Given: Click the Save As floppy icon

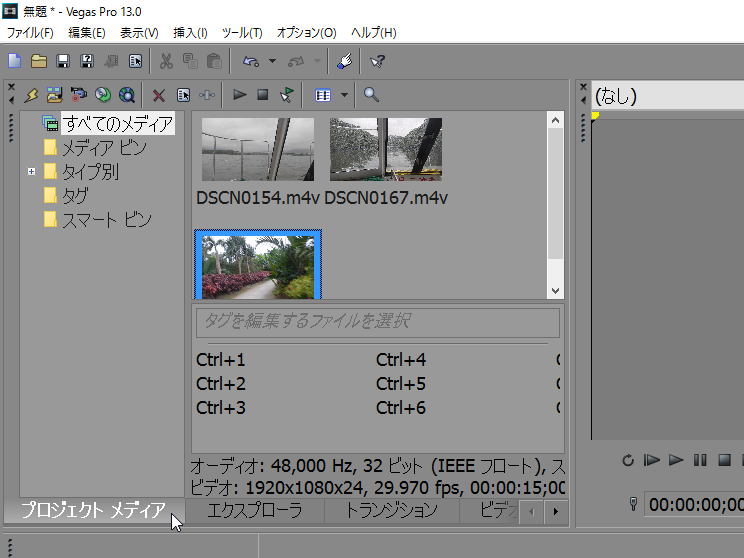Looking at the screenshot, I should (x=87, y=61).
